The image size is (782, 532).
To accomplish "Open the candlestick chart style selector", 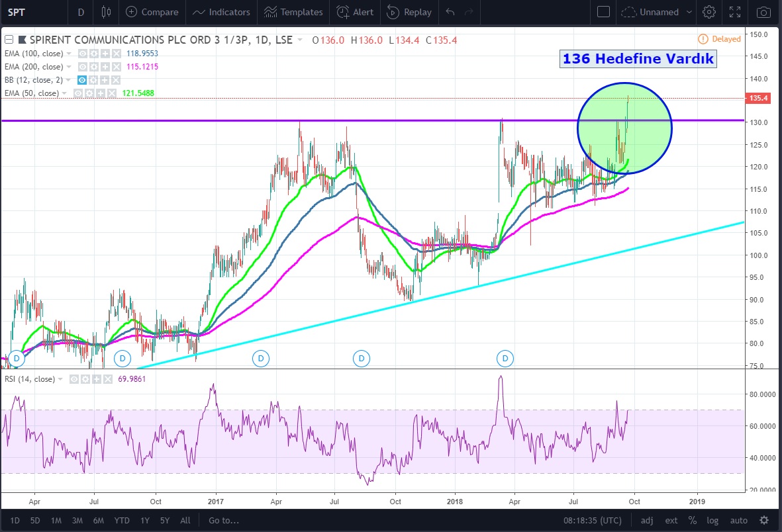I will (107, 12).
